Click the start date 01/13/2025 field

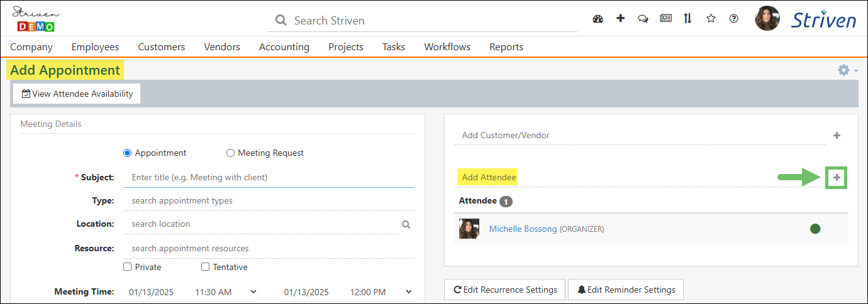pos(152,292)
